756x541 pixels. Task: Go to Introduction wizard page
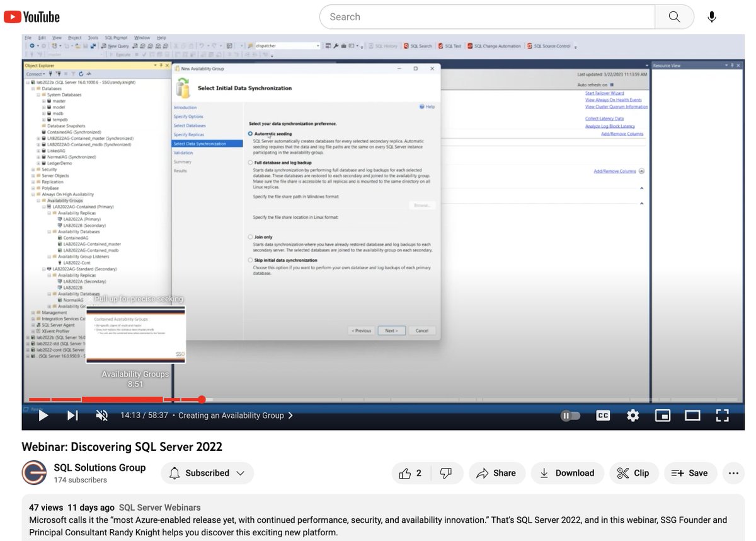pyautogui.click(x=185, y=107)
